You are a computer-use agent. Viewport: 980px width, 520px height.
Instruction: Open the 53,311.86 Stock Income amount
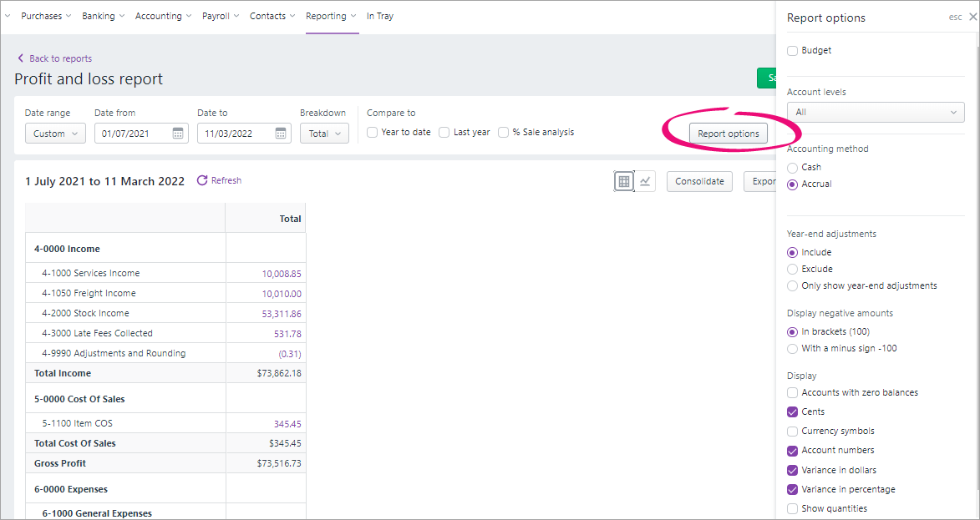[282, 314]
